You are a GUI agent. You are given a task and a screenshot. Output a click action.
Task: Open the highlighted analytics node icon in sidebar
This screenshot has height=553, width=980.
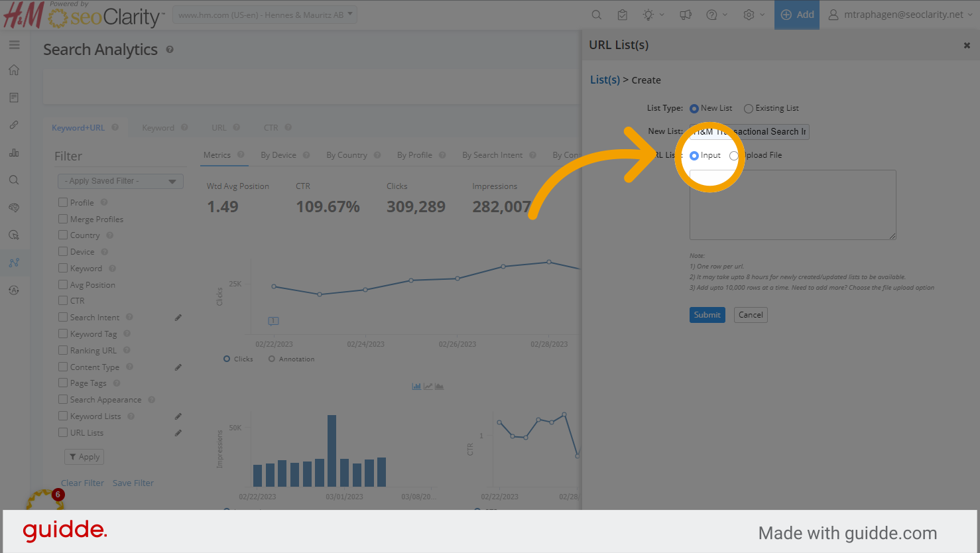(x=14, y=263)
